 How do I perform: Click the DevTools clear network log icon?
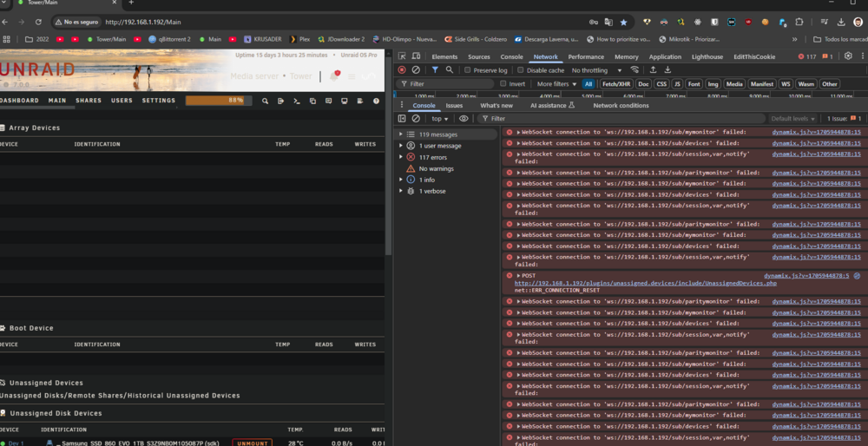[x=416, y=70]
